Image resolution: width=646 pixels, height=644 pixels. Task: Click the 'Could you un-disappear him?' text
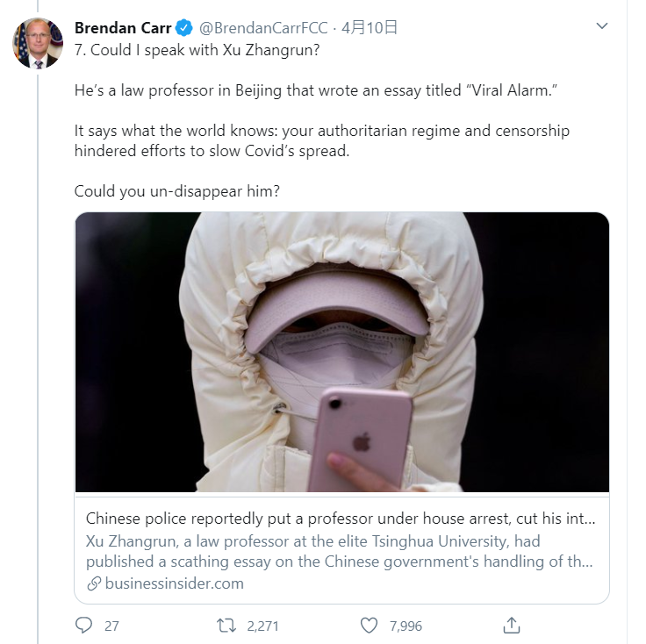tap(177, 190)
